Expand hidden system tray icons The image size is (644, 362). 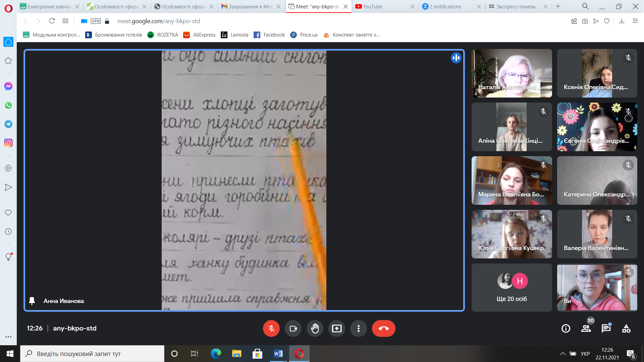tap(562, 354)
